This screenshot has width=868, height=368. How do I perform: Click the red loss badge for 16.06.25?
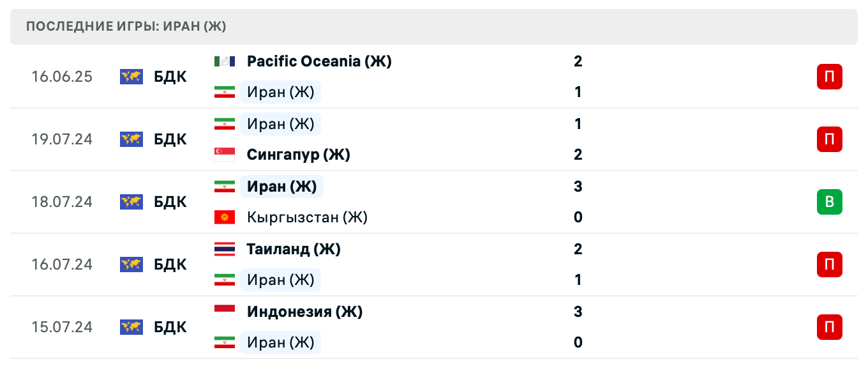pyautogui.click(x=829, y=77)
